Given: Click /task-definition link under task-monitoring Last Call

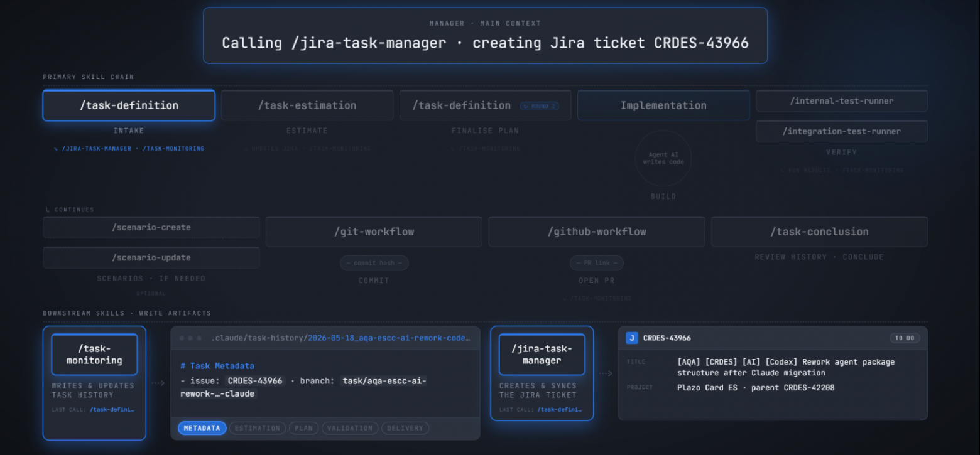Looking at the screenshot, I should tap(112, 410).
